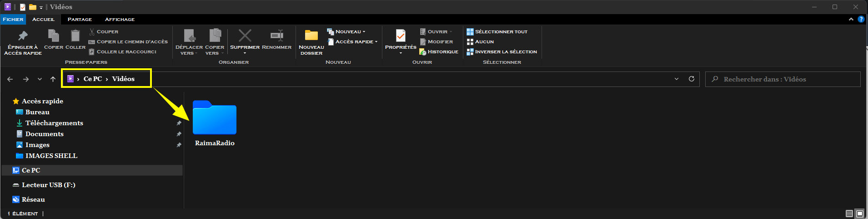Select Couper scissors command

tap(104, 31)
